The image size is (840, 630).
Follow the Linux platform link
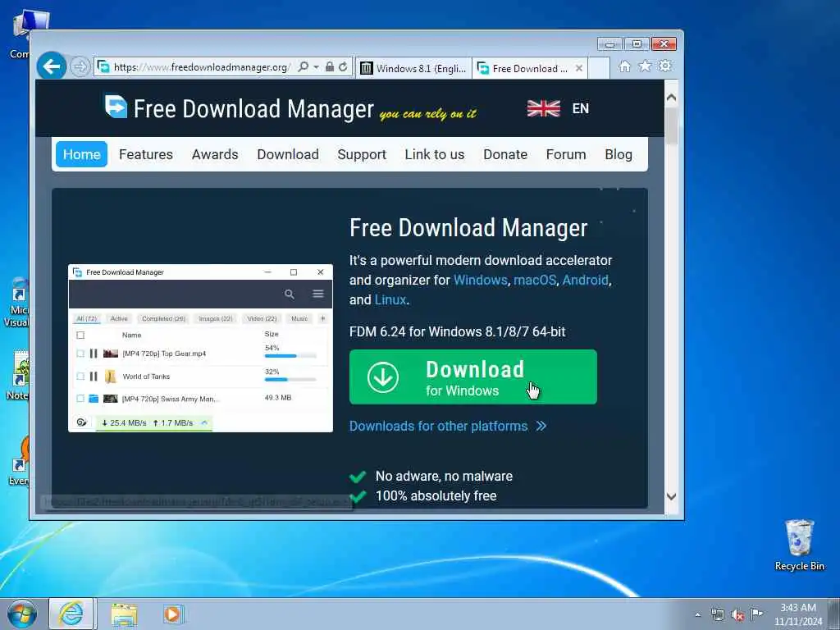pos(390,299)
